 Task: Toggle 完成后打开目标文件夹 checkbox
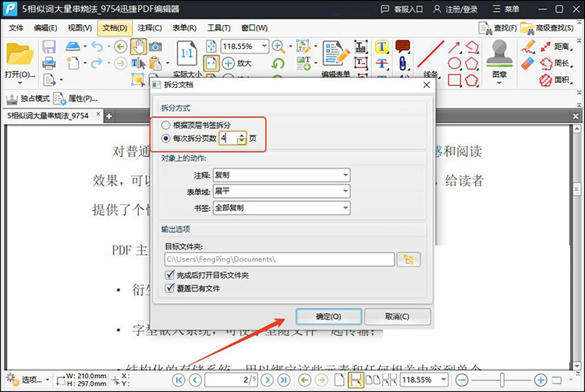[170, 275]
